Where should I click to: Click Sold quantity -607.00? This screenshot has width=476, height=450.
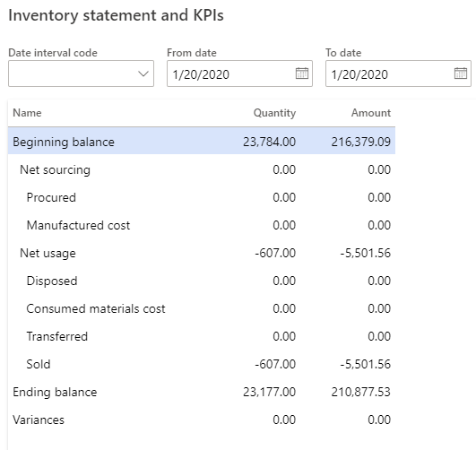275,364
